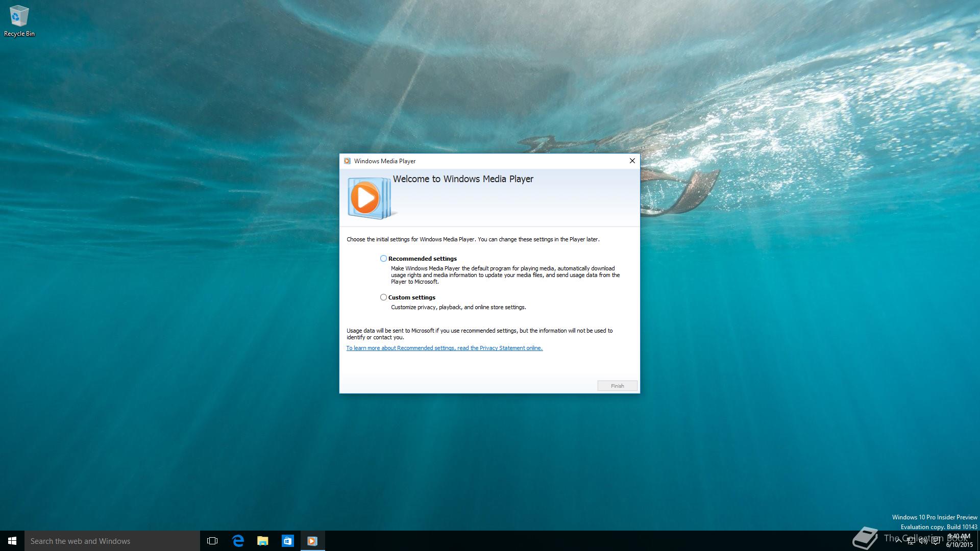
Task: Open the volume tray icon
Action: pyautogui.click(x=923, y=541)
